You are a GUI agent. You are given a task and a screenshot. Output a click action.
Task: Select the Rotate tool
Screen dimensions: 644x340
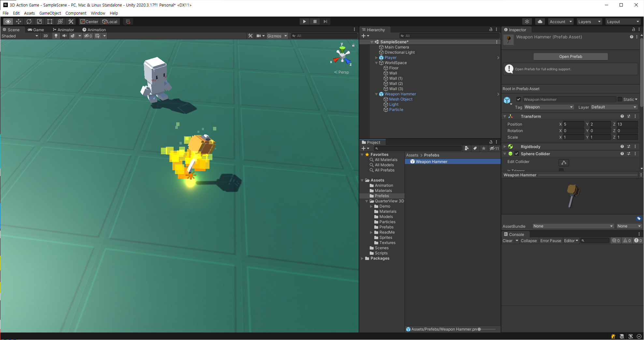pos(29,21)
